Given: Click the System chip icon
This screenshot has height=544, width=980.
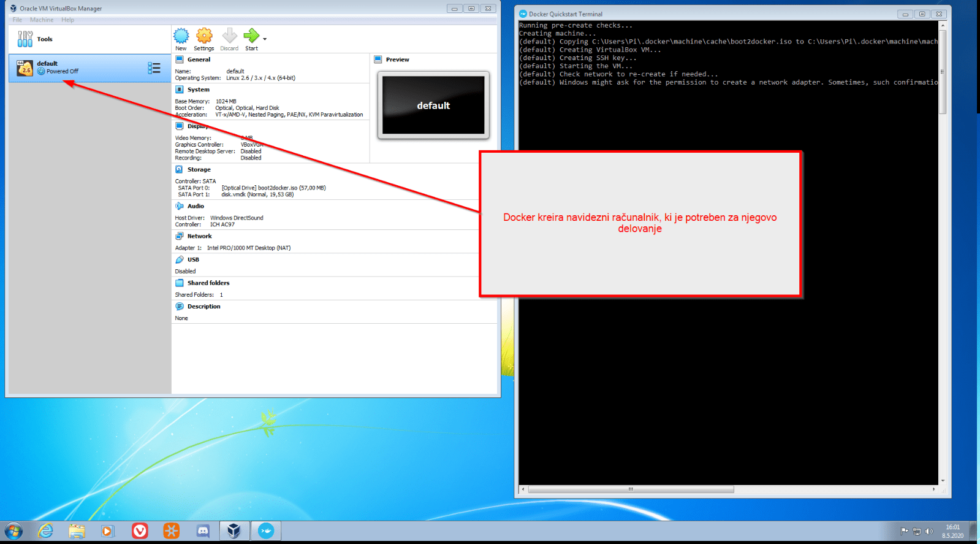Looking at the screenshot, I should tap(180, 90).
